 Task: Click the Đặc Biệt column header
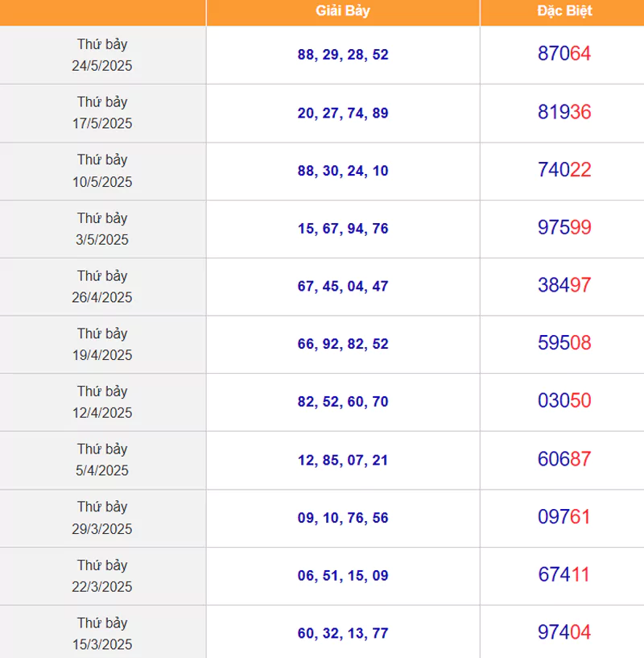(x=564, y=11)
